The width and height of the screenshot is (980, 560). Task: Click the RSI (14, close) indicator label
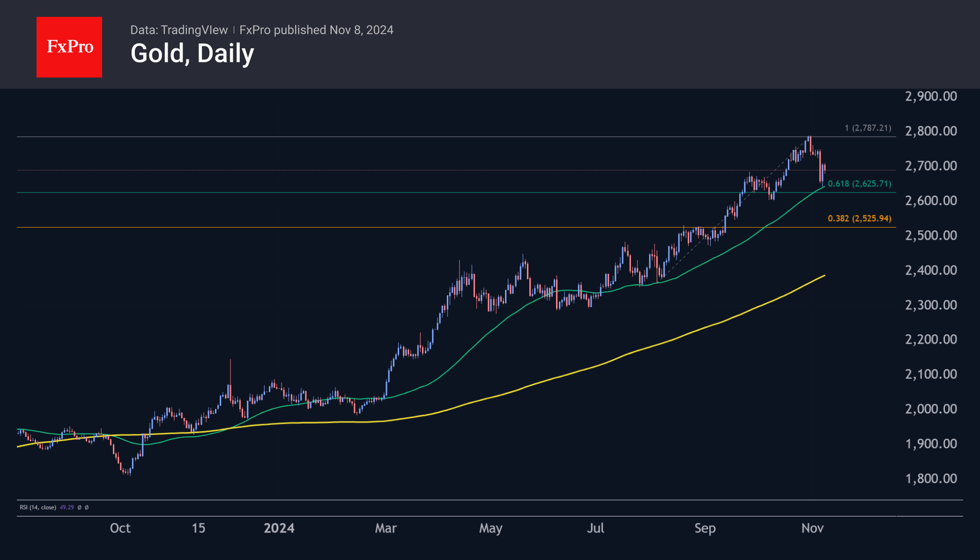coord(38,507)
